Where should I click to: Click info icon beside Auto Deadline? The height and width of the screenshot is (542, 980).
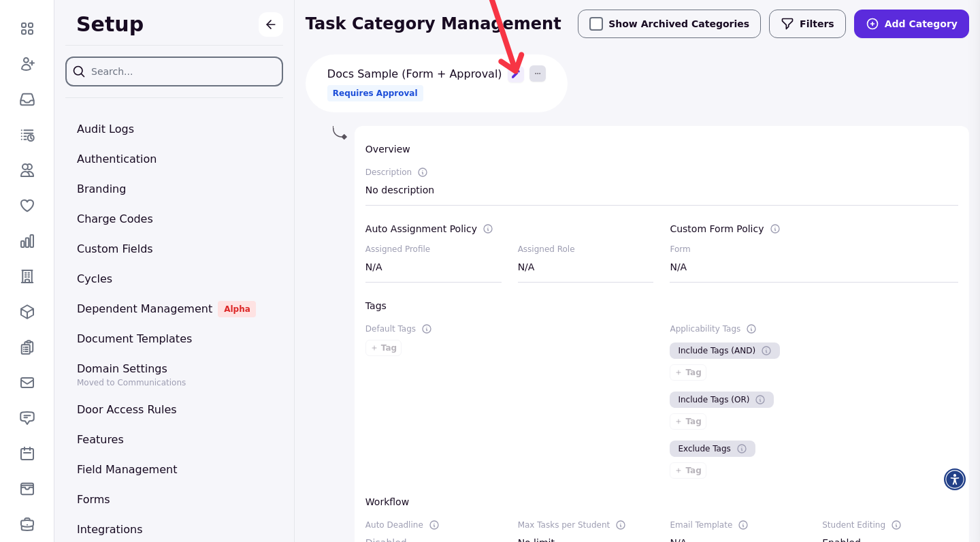tap(434, 525)
